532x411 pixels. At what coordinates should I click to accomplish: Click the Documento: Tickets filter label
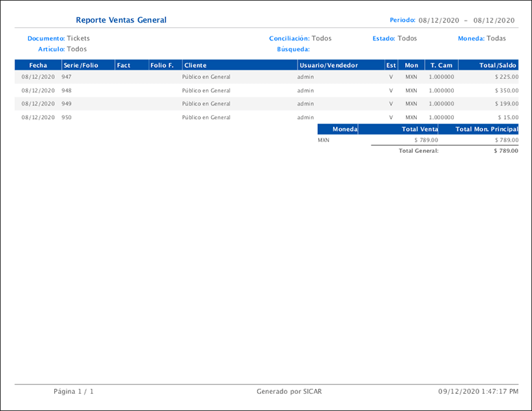point(58,38)
